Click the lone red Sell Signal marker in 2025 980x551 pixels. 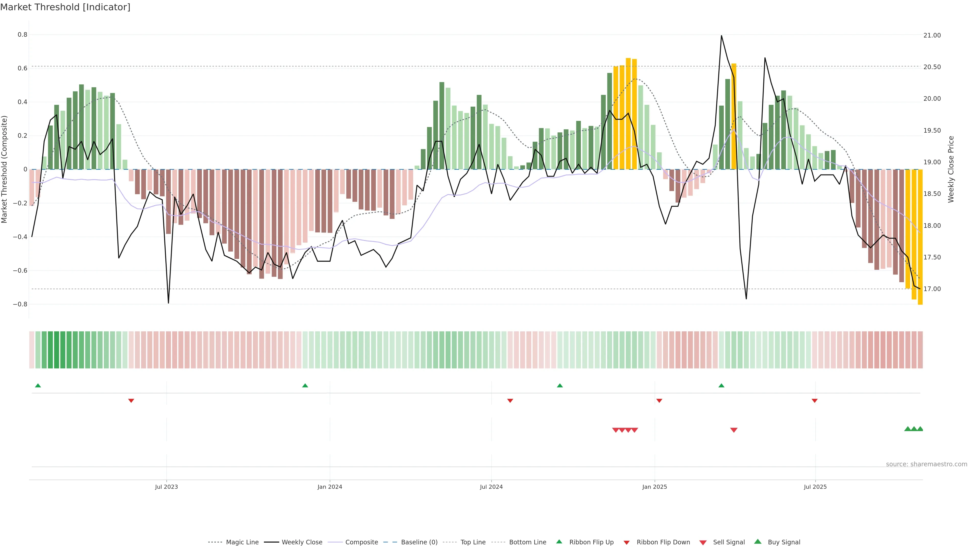[x=733, y=430]
